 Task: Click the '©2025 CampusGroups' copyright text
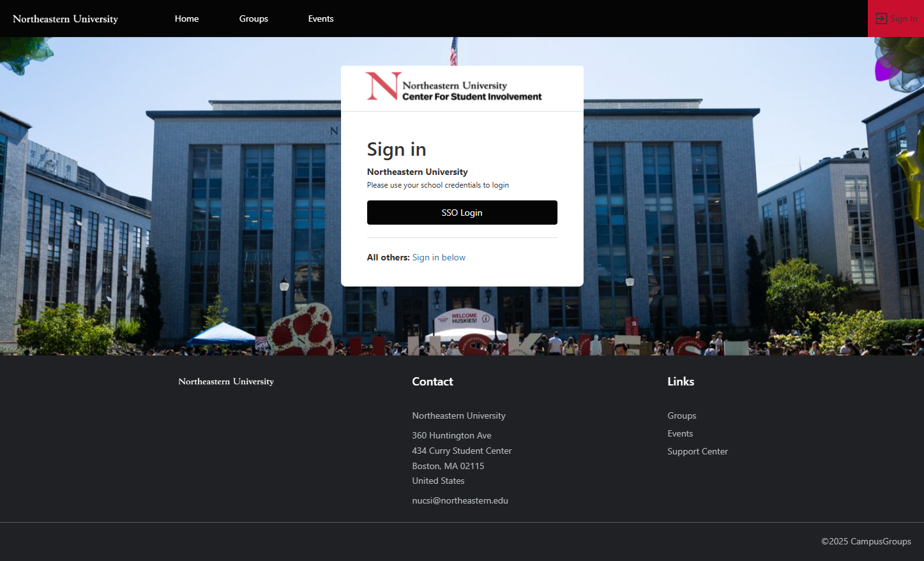coord(866,541)
